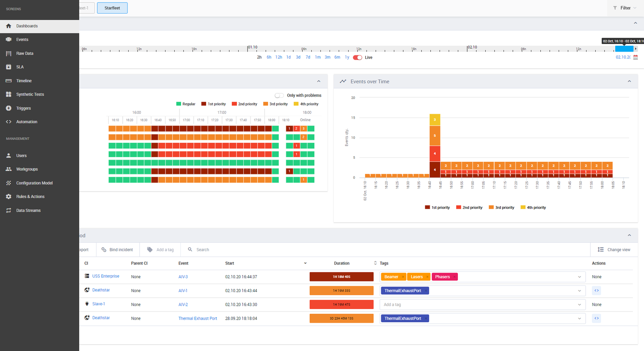644x351 pixels.
Task: Click the Add a tag label icon
Action: pyautogui.click(x=149, y=250)
